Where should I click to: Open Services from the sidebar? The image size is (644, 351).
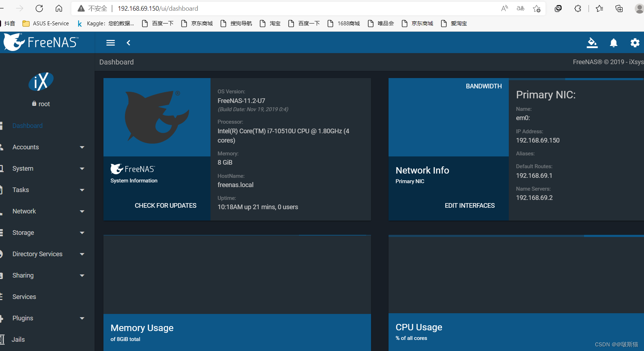(24, 296)
